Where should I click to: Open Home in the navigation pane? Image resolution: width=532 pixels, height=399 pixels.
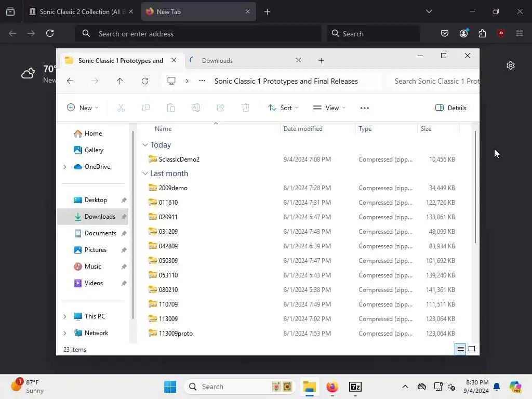pos(93,134)
